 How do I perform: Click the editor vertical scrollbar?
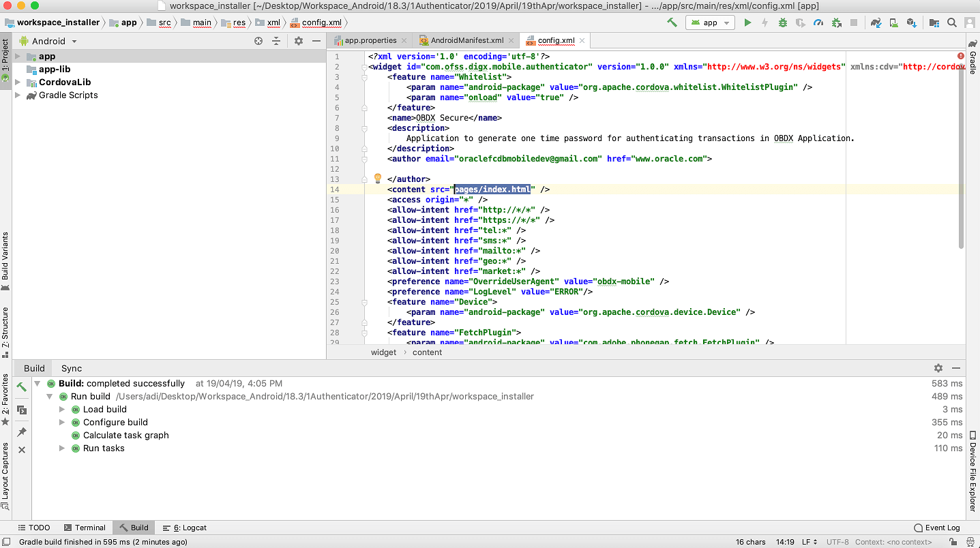click(x=961, y=157)
